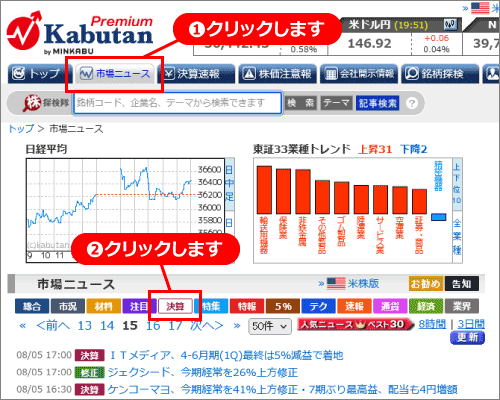Click the Kabutan Premium logo
Image resolution: width=500 pixels, height=400 pixels.
79,33
